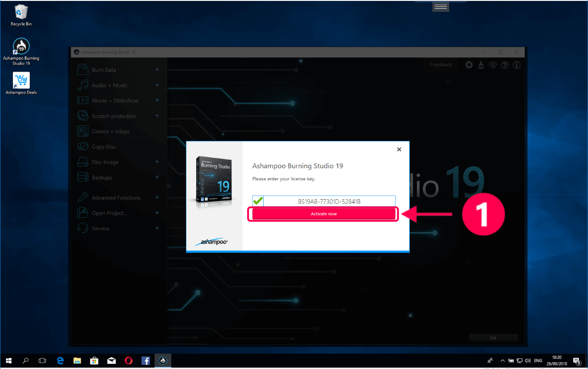Open Audio + Music menu item
588x369 pixels.
tap(110, 85)
